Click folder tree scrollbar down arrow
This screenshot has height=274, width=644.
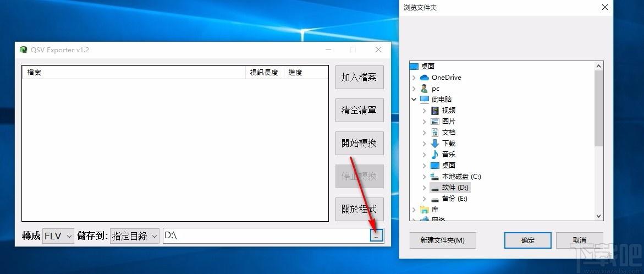click(x=598, y=216)
